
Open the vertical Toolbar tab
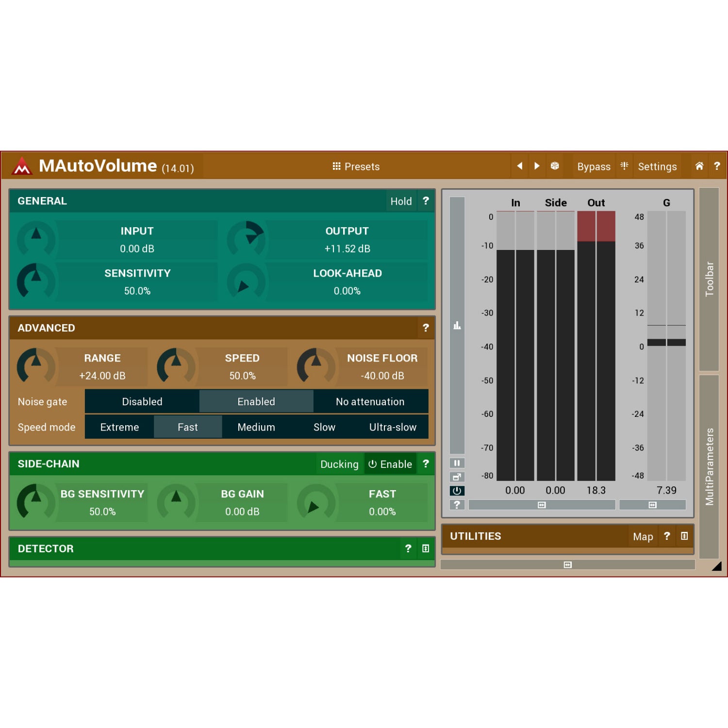[709, 279]
